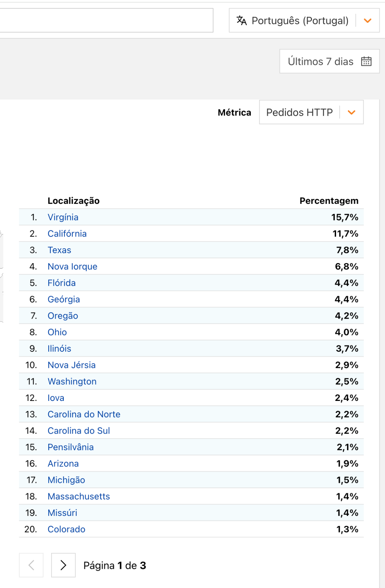The width and height of the screenshot is (385, 588).
Task: Open the Oregão location entry
Action: coord(63,316)
